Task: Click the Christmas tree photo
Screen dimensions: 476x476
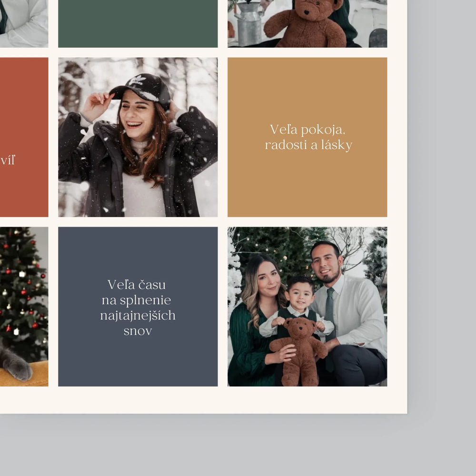Action: (x=24, y=307)
